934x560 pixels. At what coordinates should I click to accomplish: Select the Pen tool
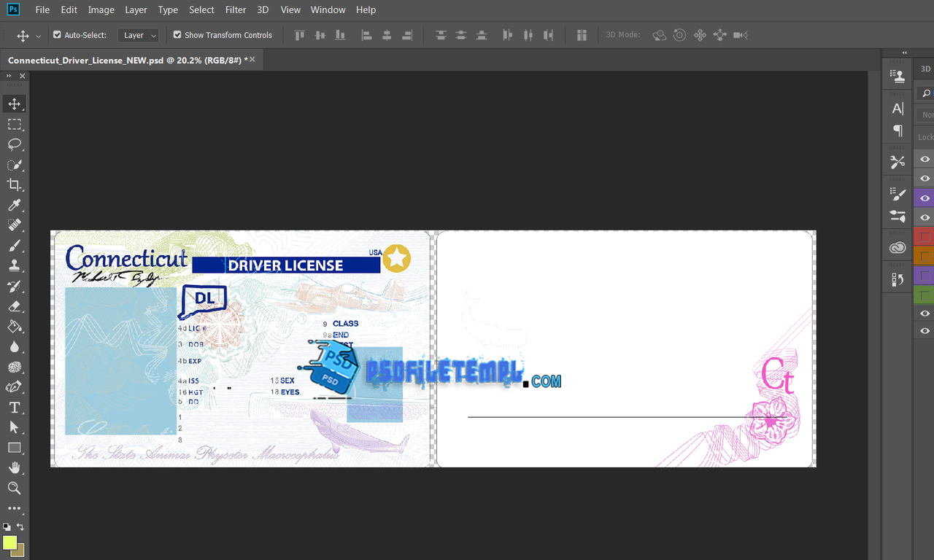[14, 387]
